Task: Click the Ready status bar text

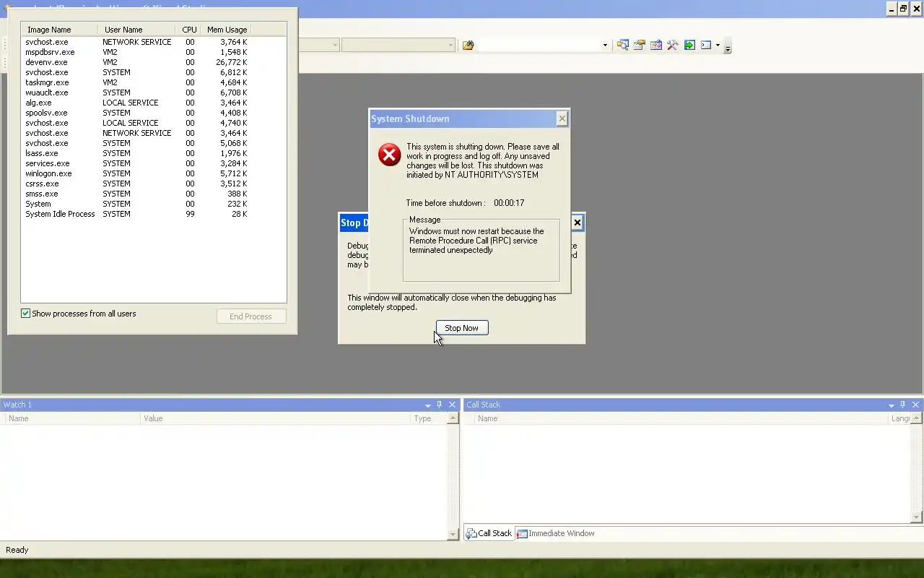Action: point(17,550)
